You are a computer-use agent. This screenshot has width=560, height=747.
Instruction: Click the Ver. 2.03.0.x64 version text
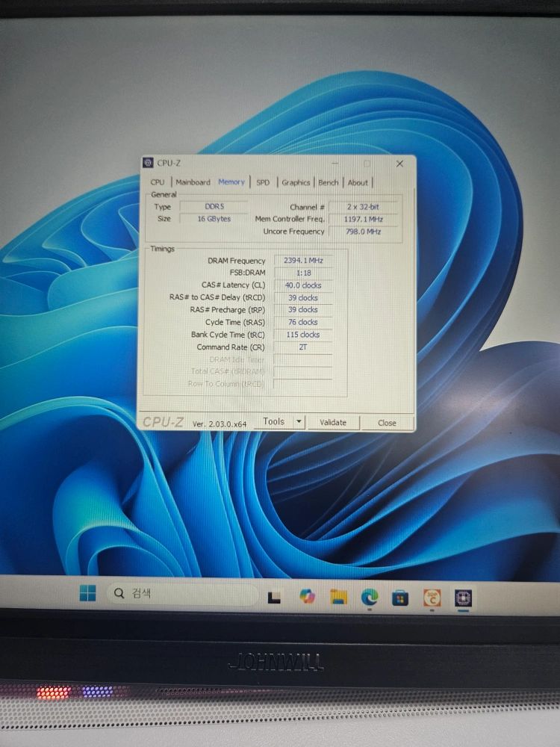[x=220, y=424]
